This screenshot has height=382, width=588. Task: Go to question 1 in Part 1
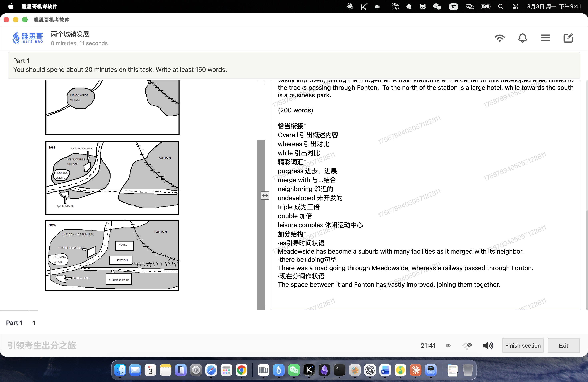[x=34, y=322]
